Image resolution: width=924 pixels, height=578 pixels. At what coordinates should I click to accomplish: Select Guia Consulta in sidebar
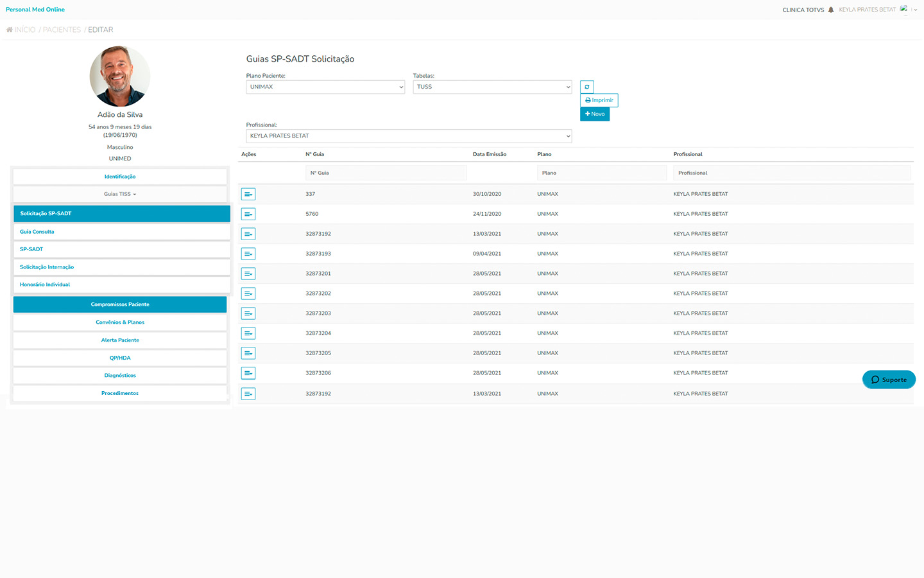point(37,232)
